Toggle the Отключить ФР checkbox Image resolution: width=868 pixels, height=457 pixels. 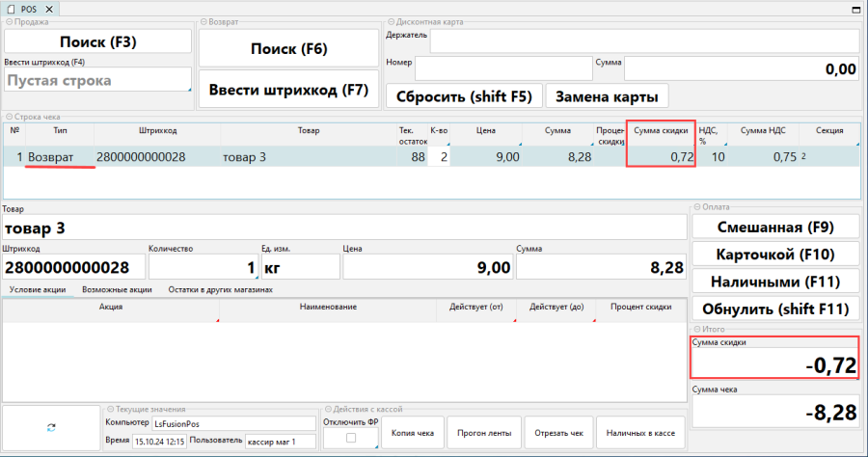350,439
